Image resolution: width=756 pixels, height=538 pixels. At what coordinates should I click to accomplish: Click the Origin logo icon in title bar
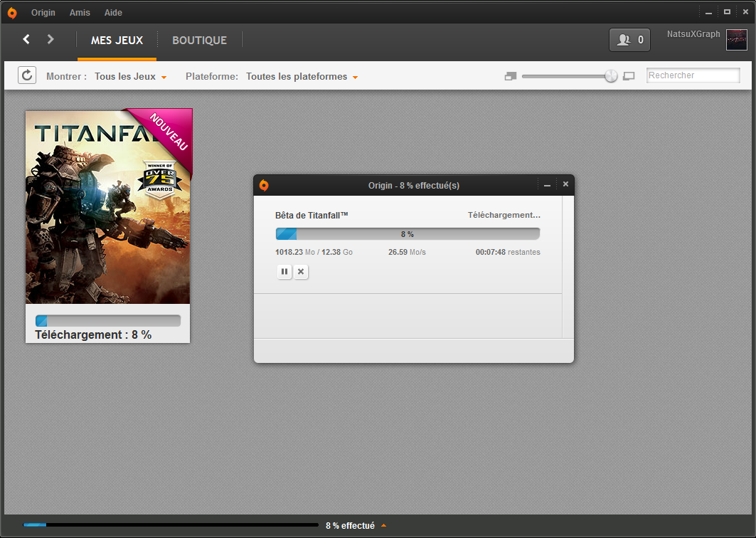point(12,13)
